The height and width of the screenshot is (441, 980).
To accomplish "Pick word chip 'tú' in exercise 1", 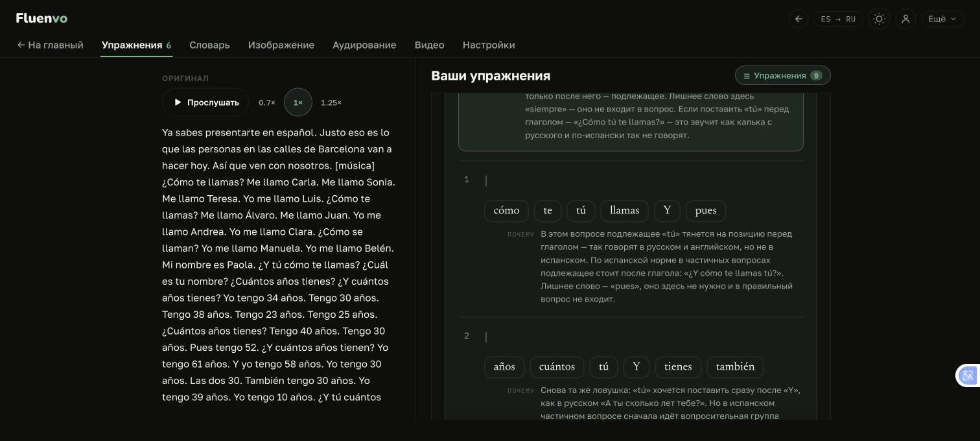I will click(x=581, y=211).
